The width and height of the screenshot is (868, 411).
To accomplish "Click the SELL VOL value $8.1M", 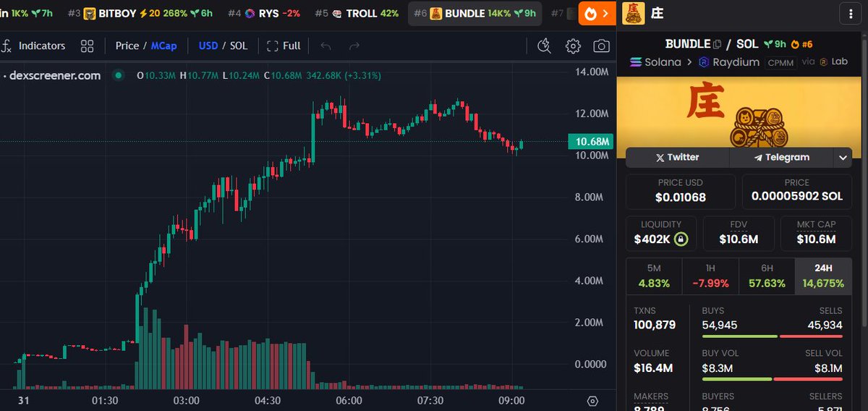I will 827,368.
